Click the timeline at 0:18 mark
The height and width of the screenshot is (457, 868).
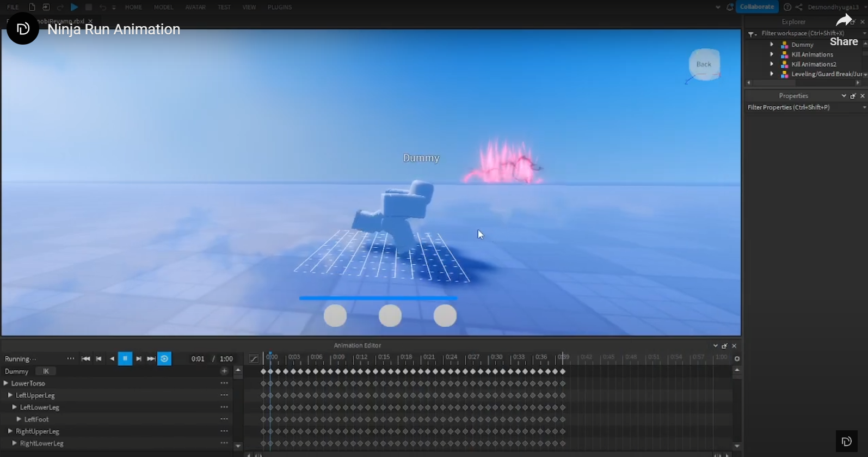pyautogui.click(x=405, y=357)
